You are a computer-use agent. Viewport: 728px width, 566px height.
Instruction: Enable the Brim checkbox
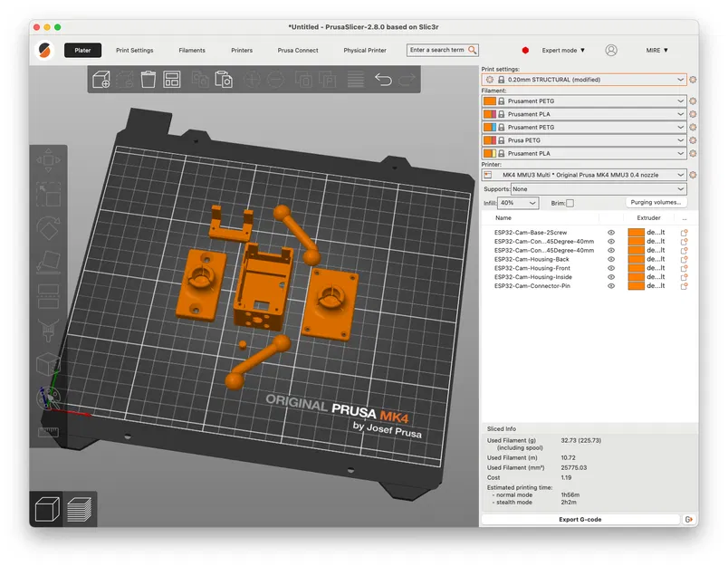pos(570,203)
